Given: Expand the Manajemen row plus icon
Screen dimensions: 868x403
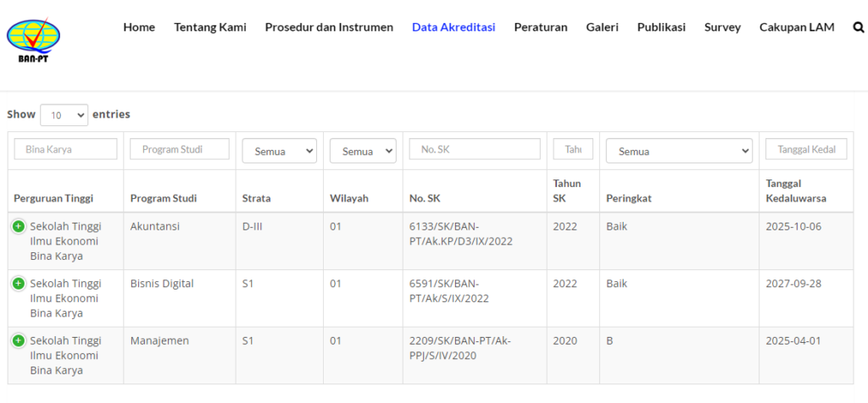Looking at the screenshot, I should click(x=19, y=341).
